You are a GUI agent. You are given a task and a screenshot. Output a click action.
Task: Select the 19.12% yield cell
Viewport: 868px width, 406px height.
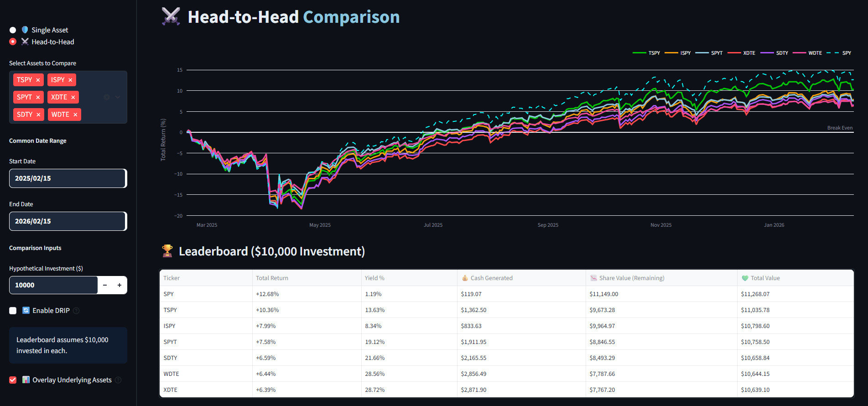click(x=409, y=342)
